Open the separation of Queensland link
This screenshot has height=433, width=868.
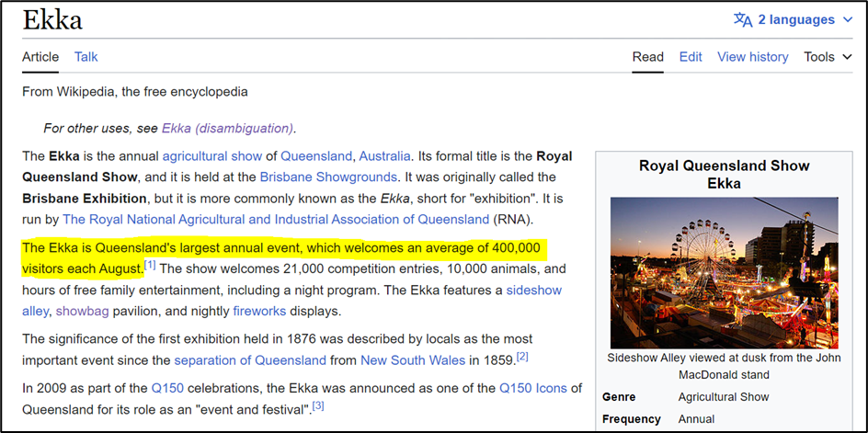[250, 359]
